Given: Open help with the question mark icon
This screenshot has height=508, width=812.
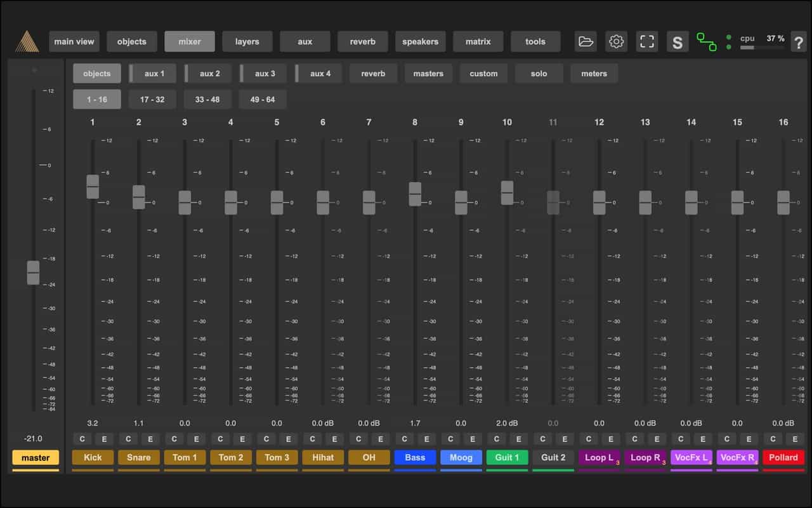Looking at the screenshot, I should pos(797,43).
